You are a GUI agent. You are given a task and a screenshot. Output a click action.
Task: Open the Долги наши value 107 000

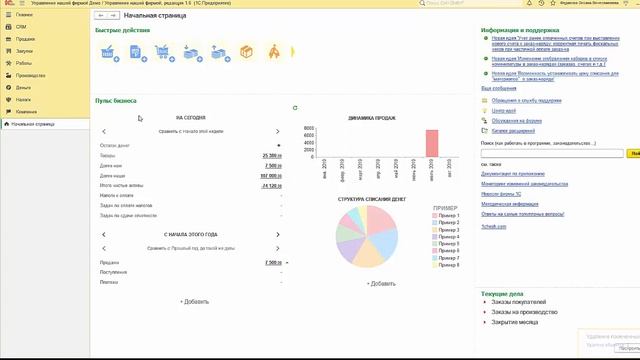[x=271, y=176]
